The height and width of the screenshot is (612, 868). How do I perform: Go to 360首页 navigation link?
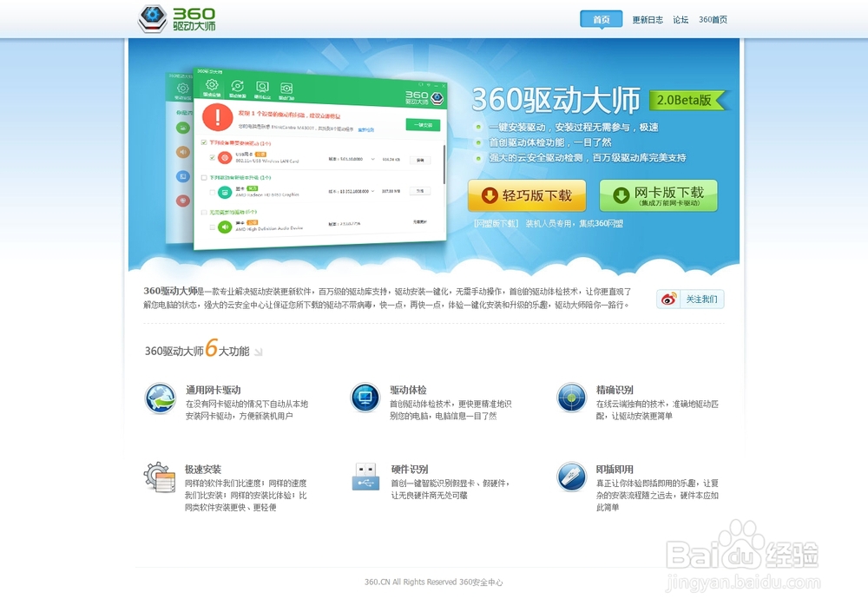point(713,19)
